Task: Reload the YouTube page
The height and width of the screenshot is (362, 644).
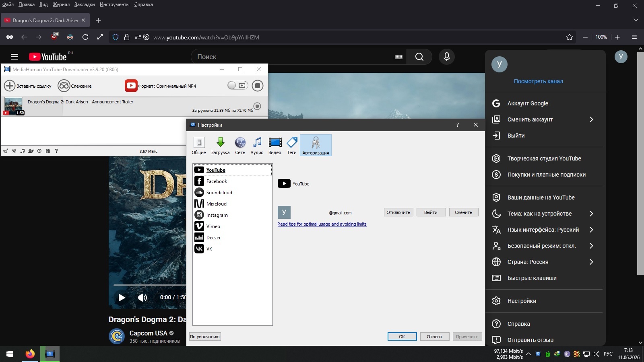Action: pyautogui.click(x=85, y=37)
